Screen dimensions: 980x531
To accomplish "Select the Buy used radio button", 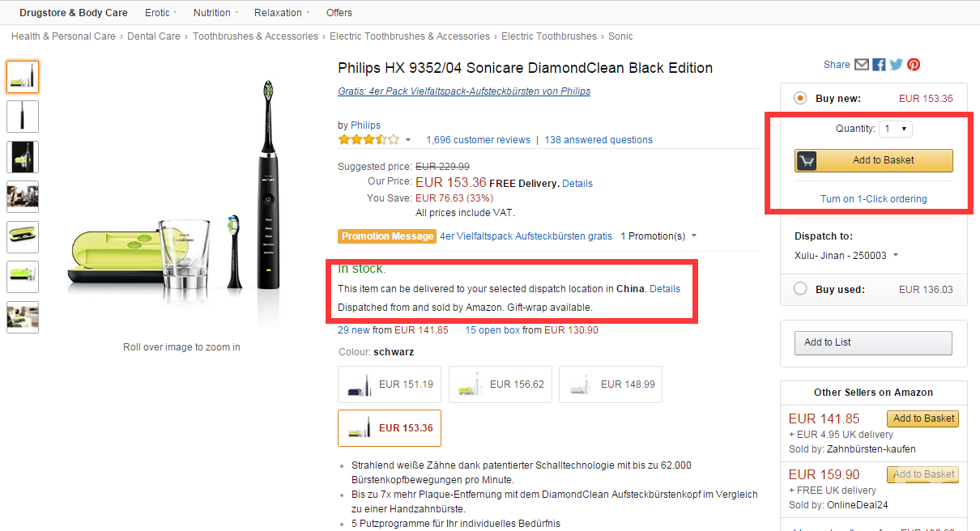I will [800, 289].
